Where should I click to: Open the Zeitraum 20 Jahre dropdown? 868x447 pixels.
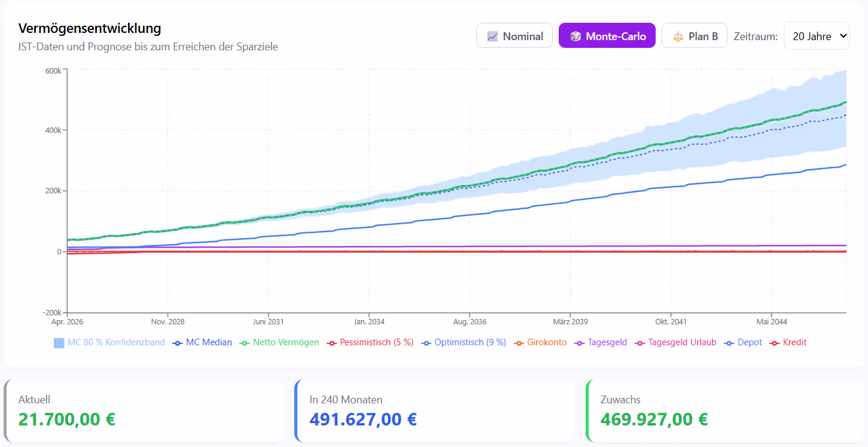pyautogui.click(x=817, y=36)
